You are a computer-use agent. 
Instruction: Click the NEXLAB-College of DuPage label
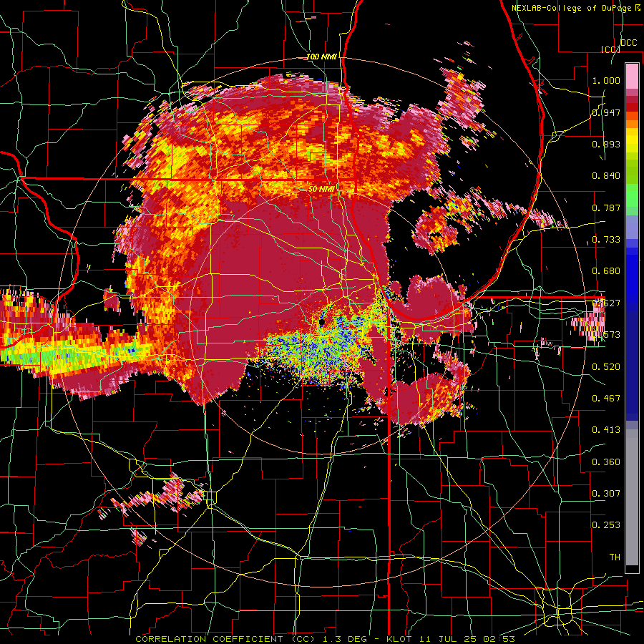(572, 8)
